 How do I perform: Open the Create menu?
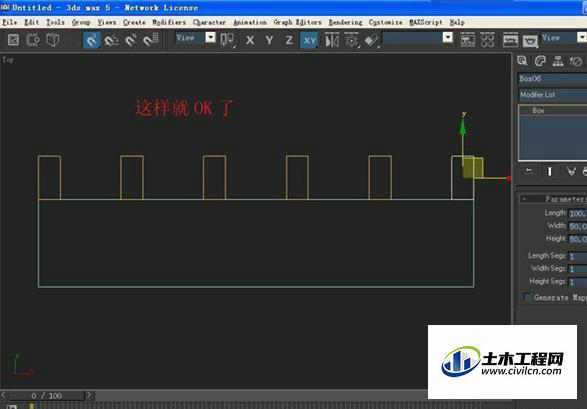(x=134, y=22)
